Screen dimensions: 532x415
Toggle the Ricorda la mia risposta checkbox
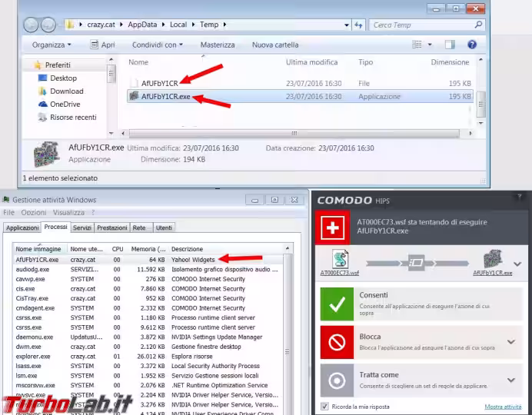[x=324, y=406]
